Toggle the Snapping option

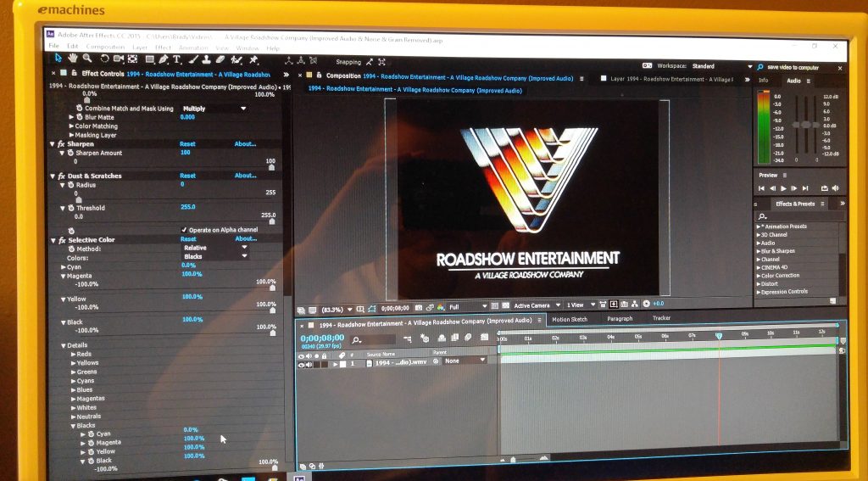tap(348, 62)
